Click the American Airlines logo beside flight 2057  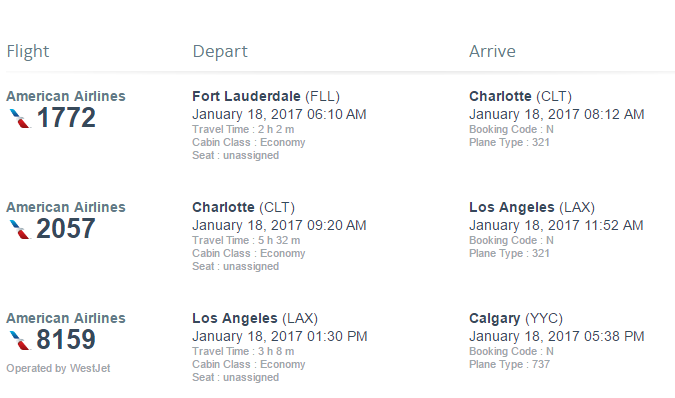pos(20,229)
